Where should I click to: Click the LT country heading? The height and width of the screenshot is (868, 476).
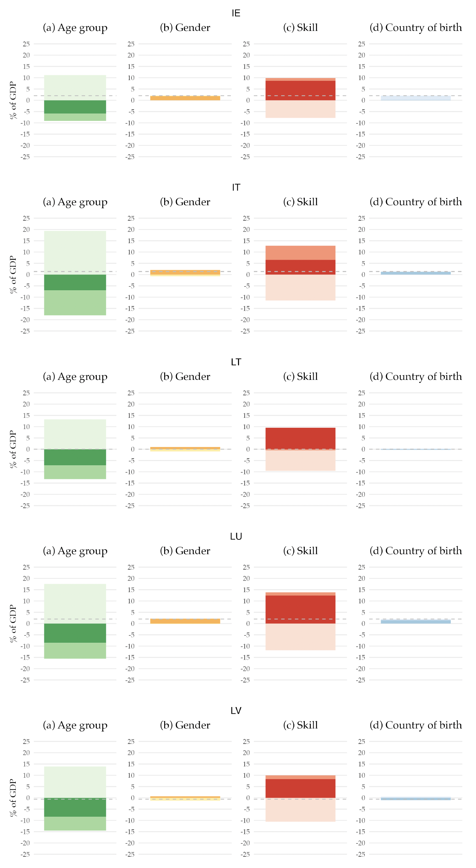tap(236, 362)
